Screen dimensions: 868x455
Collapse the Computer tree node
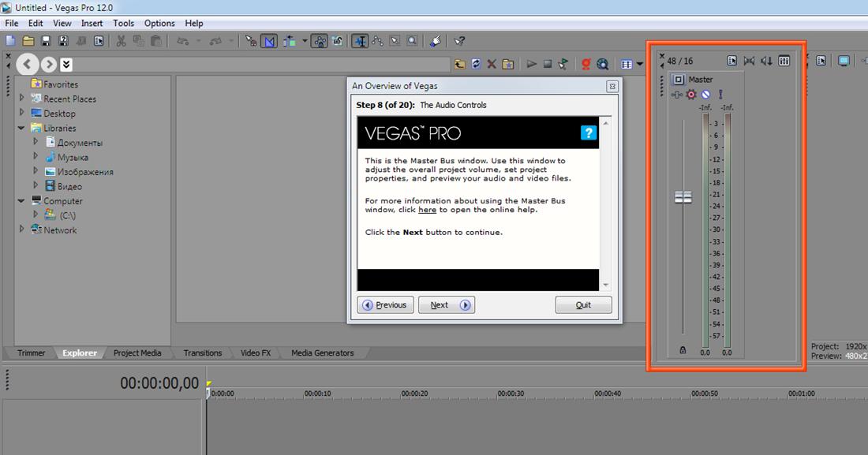pos(21,201)
